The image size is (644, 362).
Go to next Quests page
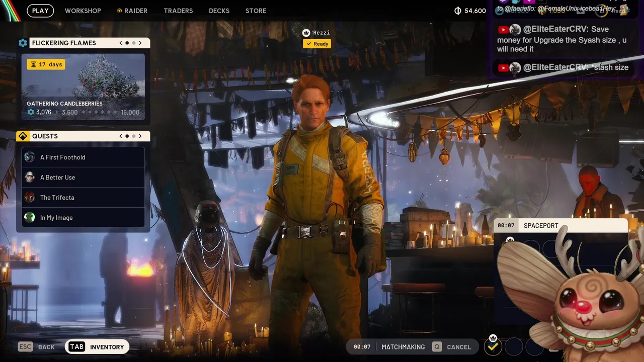pyautogui.click(x=140, y=136)
